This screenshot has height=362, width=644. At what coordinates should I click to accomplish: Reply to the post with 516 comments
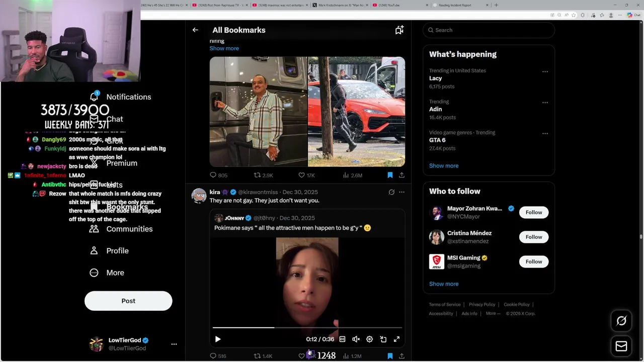218,356
